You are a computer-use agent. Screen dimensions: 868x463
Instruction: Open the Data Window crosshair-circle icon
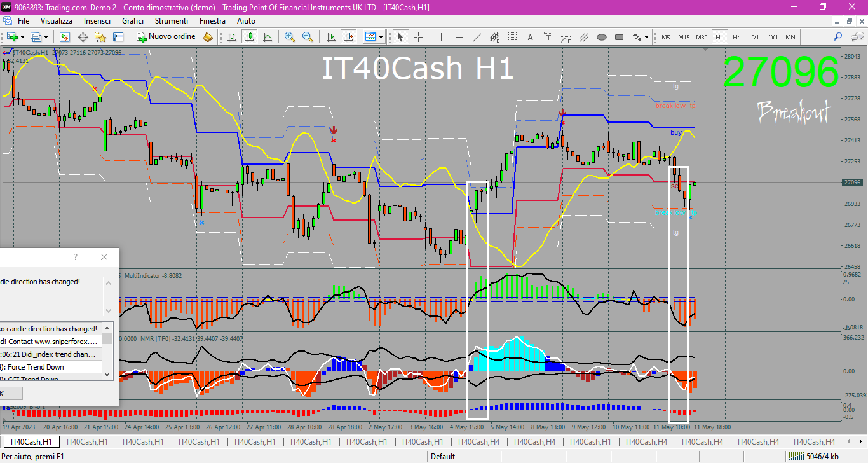(x=83, y=37)
